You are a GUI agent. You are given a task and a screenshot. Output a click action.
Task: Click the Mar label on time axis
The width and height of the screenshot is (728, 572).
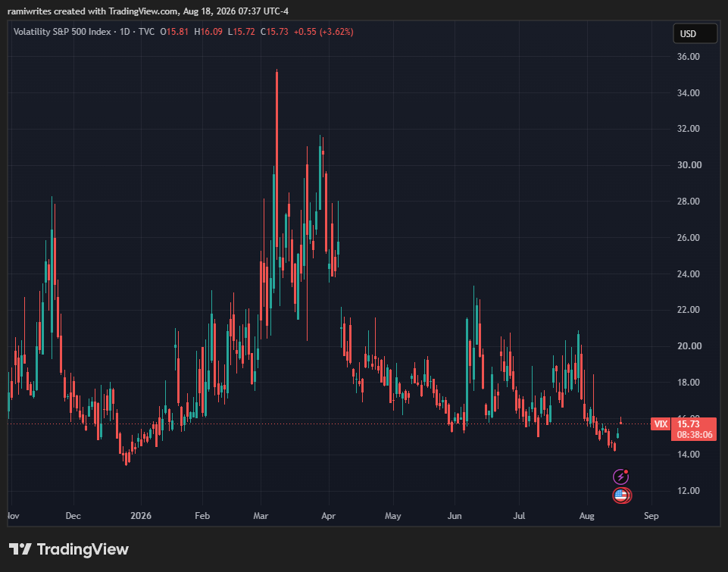[x=261, y=516]
